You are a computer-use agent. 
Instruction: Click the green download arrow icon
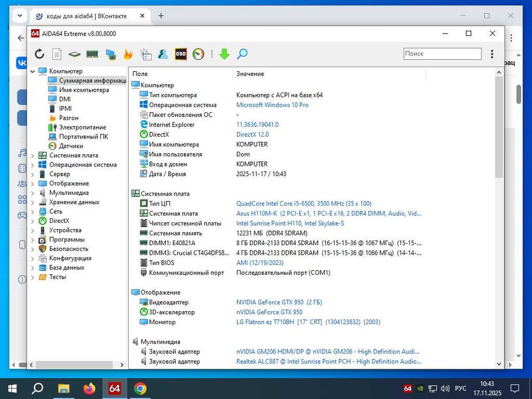224,54
